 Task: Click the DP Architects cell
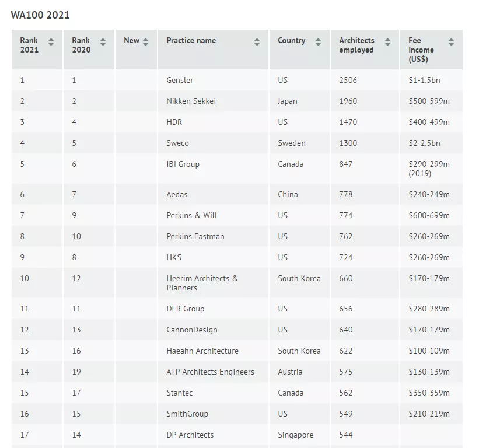point(214,435)
